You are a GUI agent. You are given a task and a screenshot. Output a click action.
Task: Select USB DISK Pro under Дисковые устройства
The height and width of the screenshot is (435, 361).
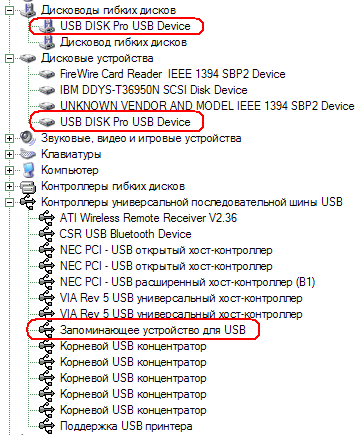click(125, 122)
